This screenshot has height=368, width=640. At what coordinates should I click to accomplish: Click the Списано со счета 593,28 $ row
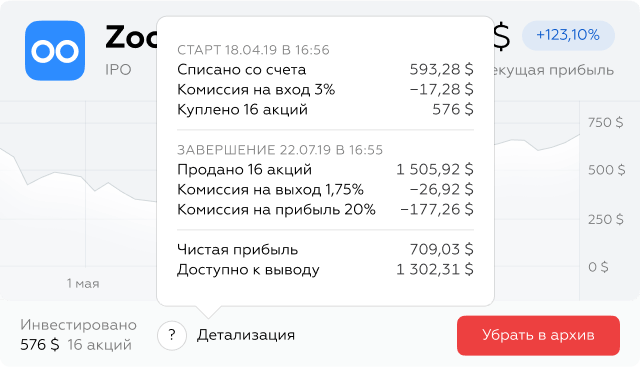pos(325,69)
